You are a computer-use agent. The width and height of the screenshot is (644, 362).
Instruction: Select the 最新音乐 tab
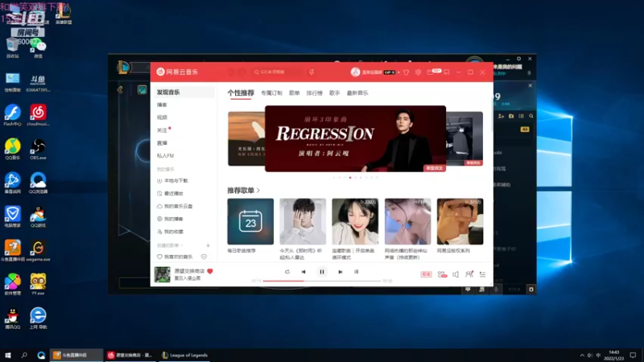click(357, 93)
